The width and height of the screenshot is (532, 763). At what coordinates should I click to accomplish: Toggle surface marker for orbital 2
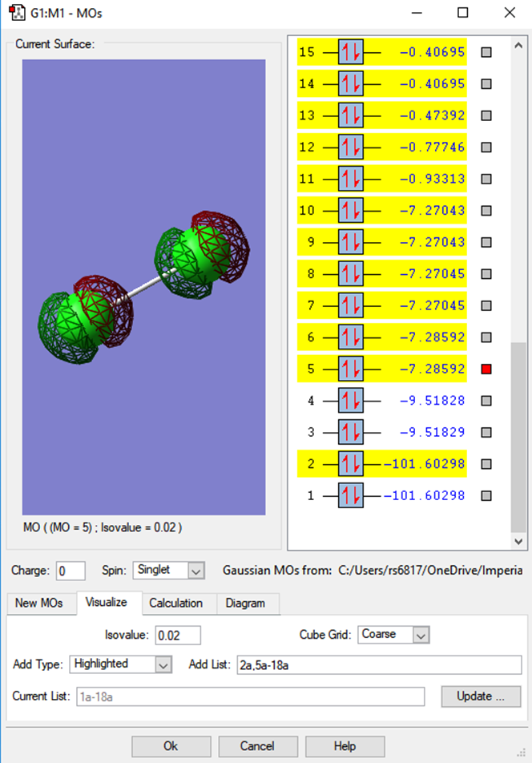click(x=486, y=464)
